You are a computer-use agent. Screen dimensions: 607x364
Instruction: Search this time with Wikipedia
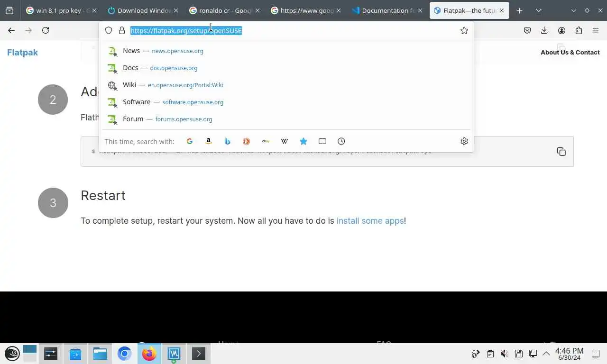285,141
